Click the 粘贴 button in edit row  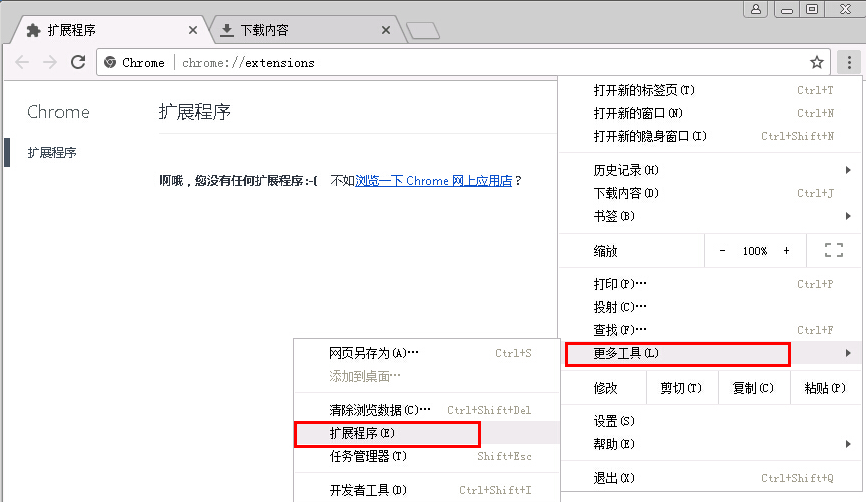(825, 388)
